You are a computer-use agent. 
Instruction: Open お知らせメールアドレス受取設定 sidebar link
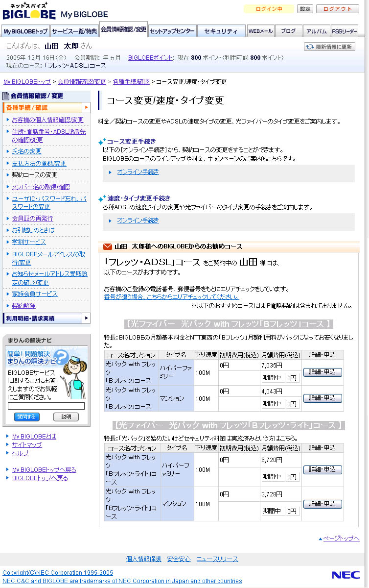pos(49,278)
